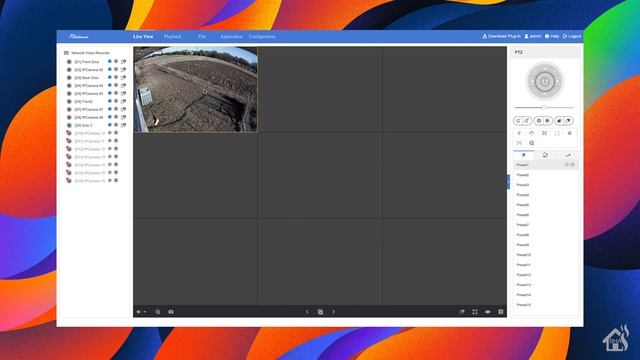Click PTZ zoom in button
Screen dimensions: 640x360
[527, 121]
